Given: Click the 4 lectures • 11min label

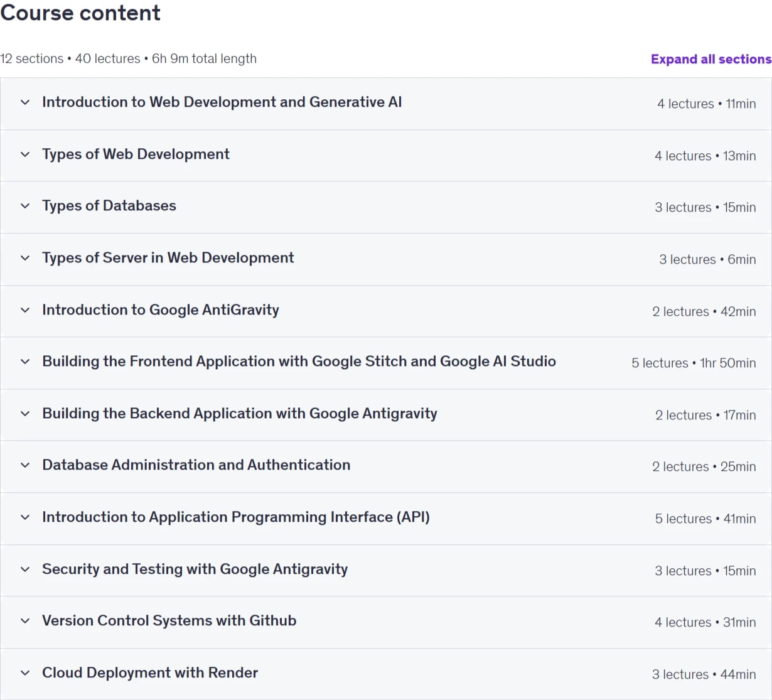Looking at the screenshot, I should click(x=707, y=104).
